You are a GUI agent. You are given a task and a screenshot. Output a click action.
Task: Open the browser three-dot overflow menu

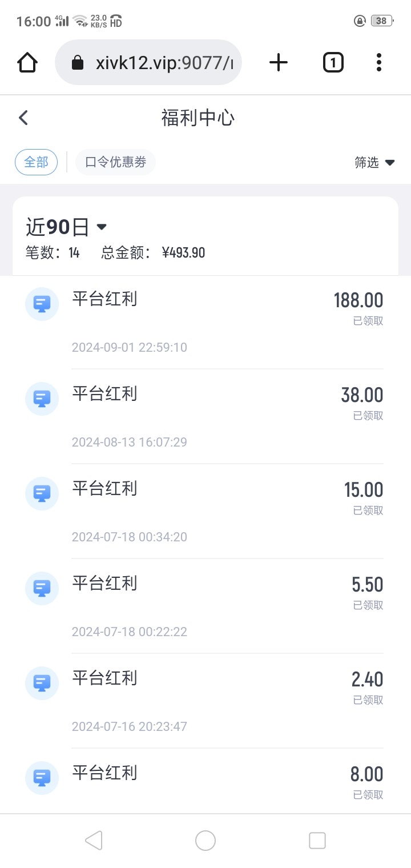tap(378, 62)
